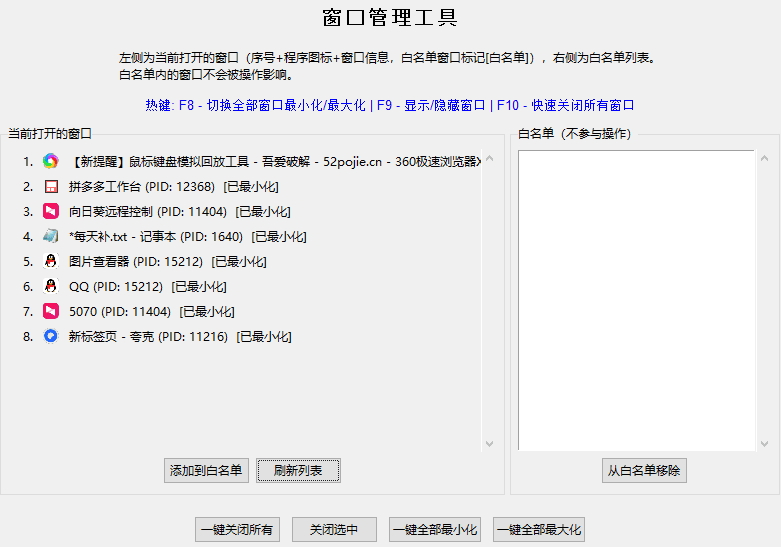Screen dimensions: 781x547
Task: Select *每天补.txt - 记事本 entry
Action: pyautogui.click(x=187, y=237)
